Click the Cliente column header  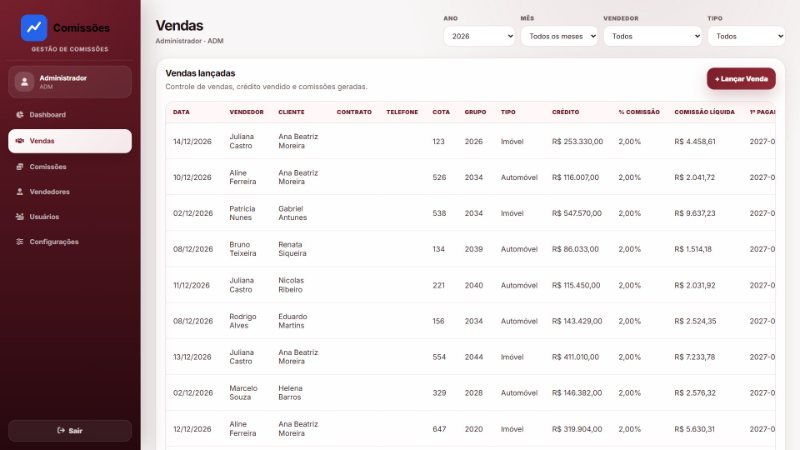click(291, 112)
